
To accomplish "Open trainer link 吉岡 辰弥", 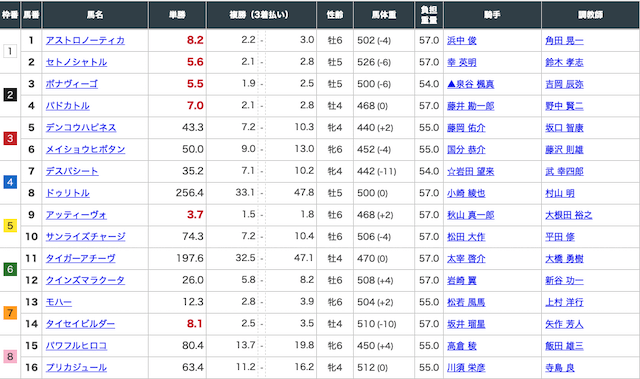I will coord(564,84).
